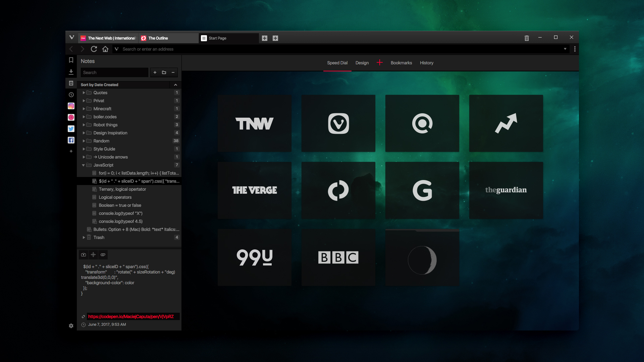Click the settings gear icon in Notes
The width and height of the screenshot is (644, 362).
coord(71,326)
